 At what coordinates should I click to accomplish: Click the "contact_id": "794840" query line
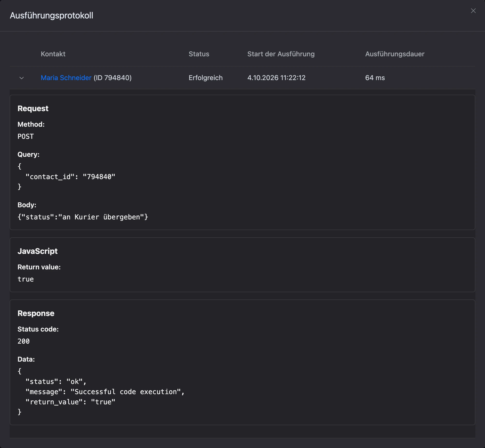tap(70, 177)
